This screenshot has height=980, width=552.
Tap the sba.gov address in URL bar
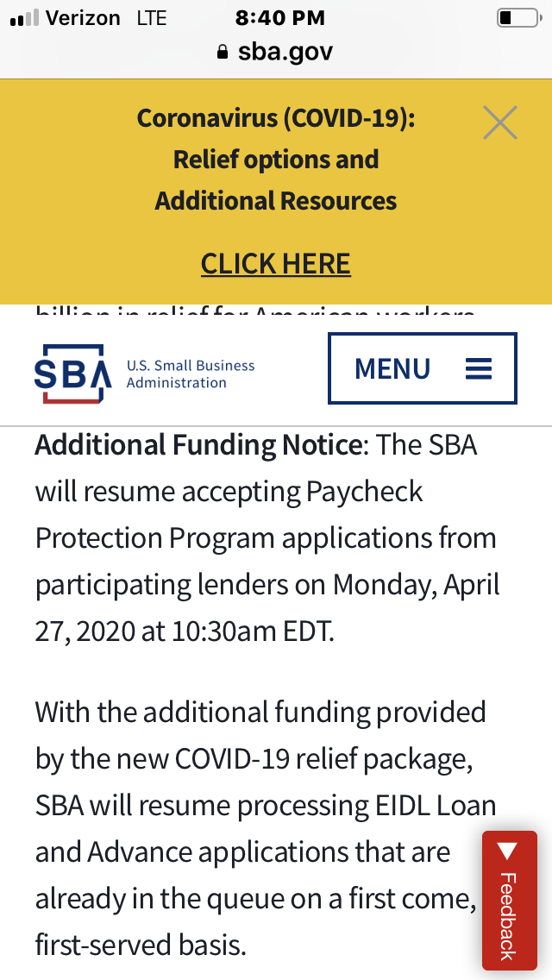click(x=285, y=52)
